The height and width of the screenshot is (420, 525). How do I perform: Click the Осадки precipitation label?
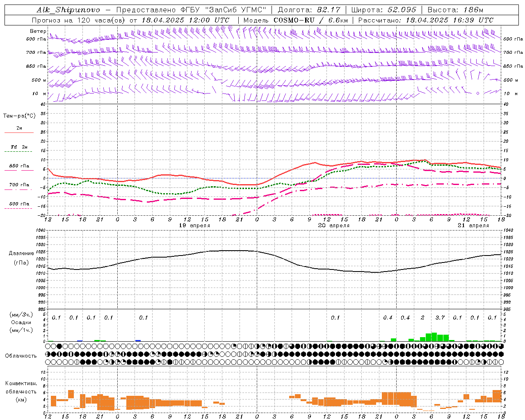[x=21, y=322]
